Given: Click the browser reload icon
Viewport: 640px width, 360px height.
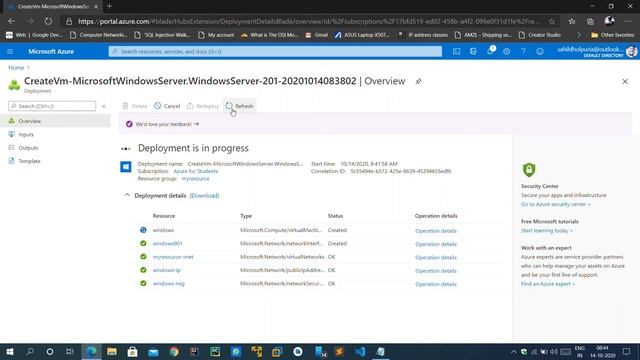Looking at the screenshot, I should (48, 21).
